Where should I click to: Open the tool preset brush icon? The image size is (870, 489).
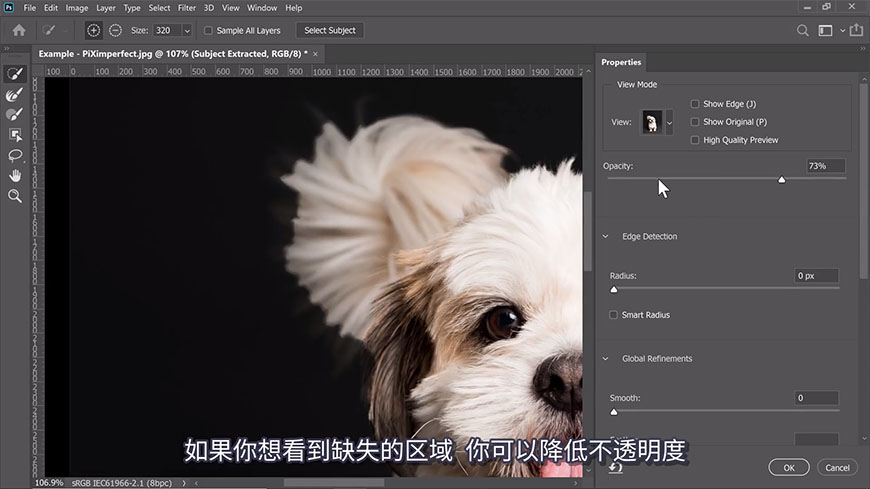[49, 31]
